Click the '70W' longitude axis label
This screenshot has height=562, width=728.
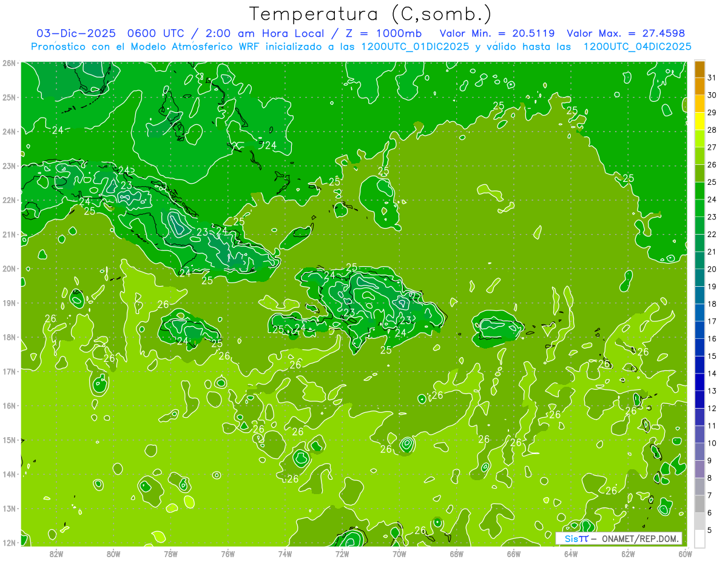click(399, 554)
